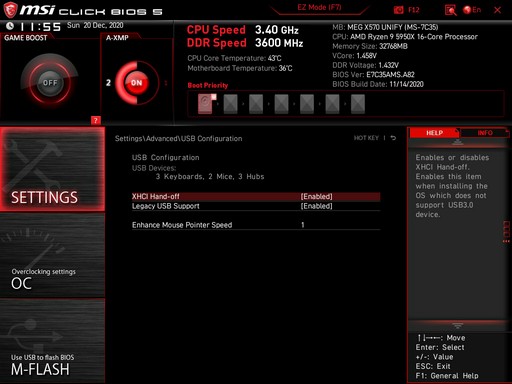
Task: Take a screenshot with the F12 camera icon
Action: pos(399,10)
